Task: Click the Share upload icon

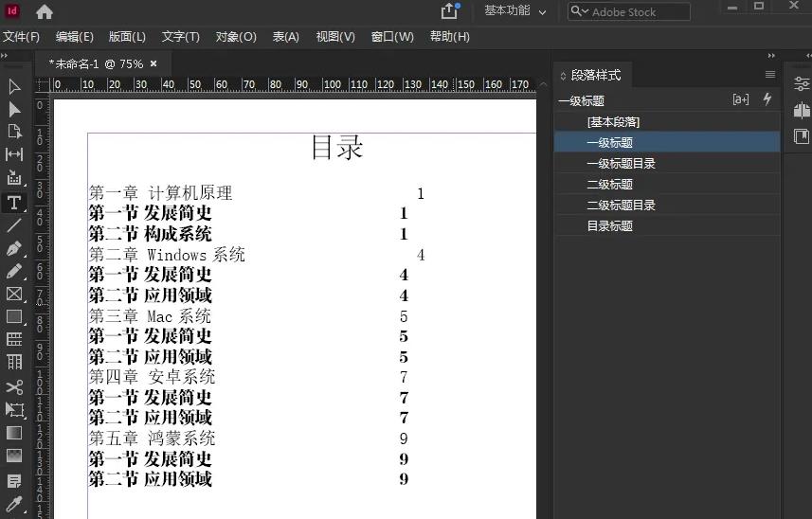Action: tap(449, 11)
